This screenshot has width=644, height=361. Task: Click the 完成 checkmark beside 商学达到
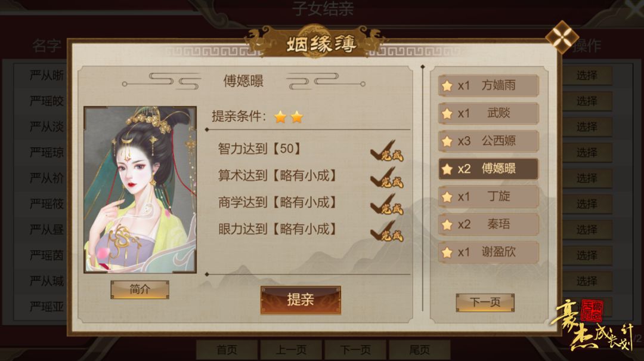point(387,205)
